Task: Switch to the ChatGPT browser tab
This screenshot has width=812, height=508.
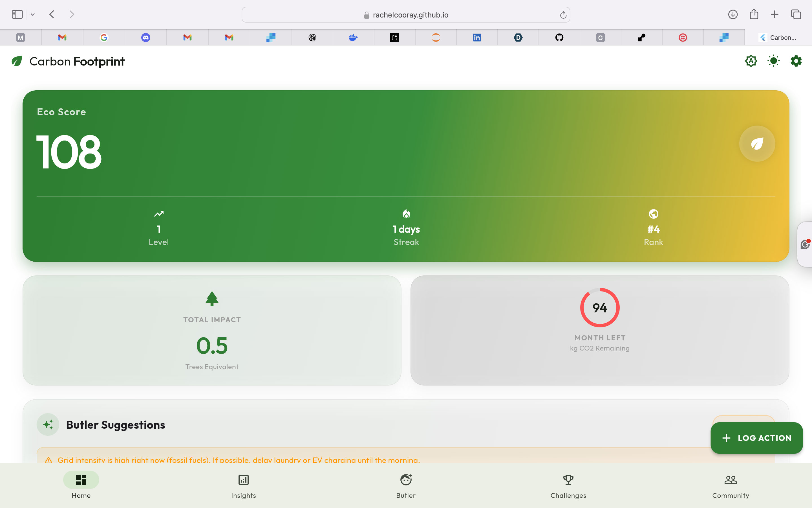Action: [x=312, y=37]
